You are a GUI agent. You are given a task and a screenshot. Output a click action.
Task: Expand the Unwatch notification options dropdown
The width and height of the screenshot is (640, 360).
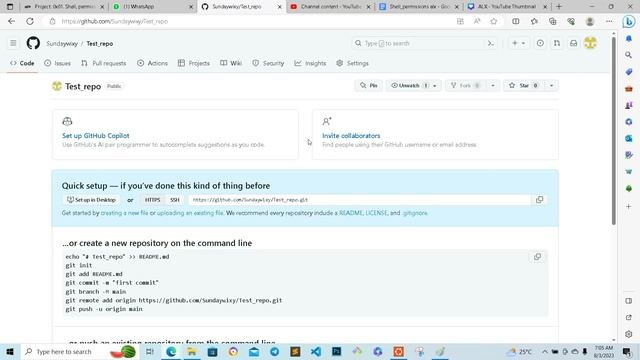435,86
